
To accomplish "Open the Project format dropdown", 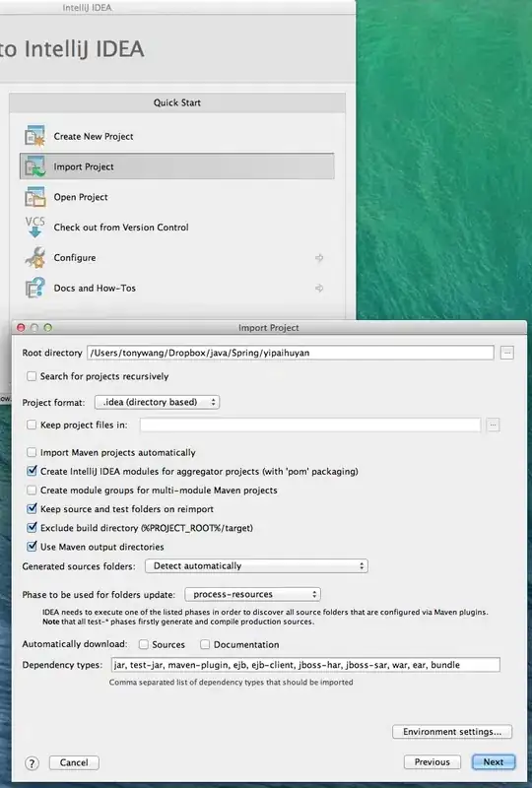I will pyautogui.click(x=157, y=402).
